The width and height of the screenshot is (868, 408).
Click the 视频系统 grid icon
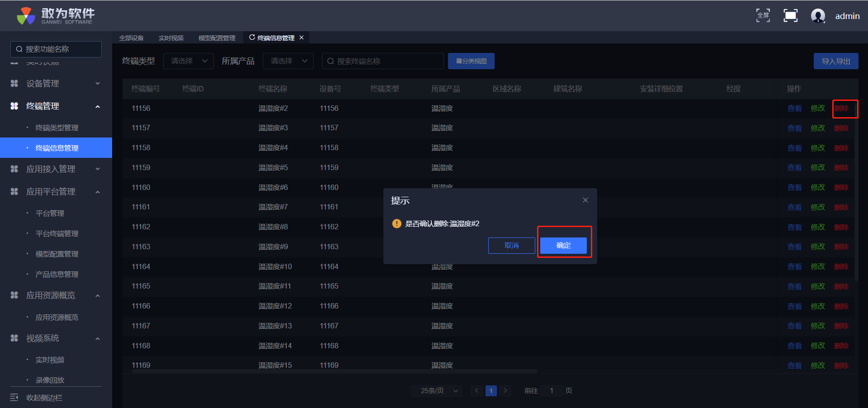[x=14, y=338]
